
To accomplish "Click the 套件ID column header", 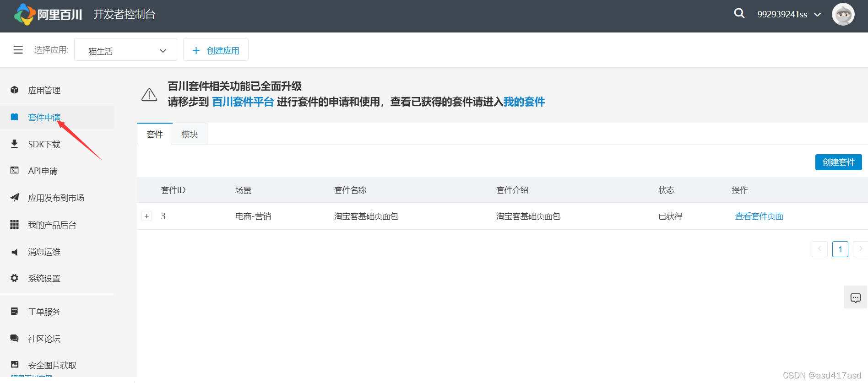I will coord(173,190).
